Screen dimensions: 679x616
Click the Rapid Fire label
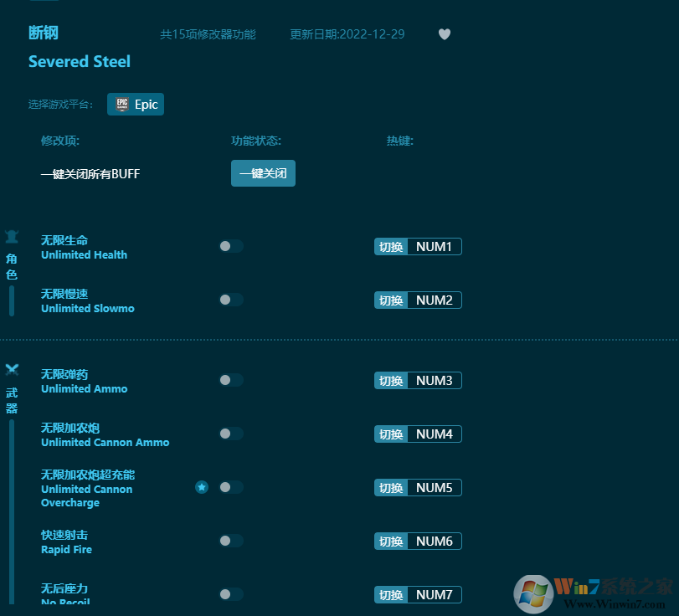66,549
